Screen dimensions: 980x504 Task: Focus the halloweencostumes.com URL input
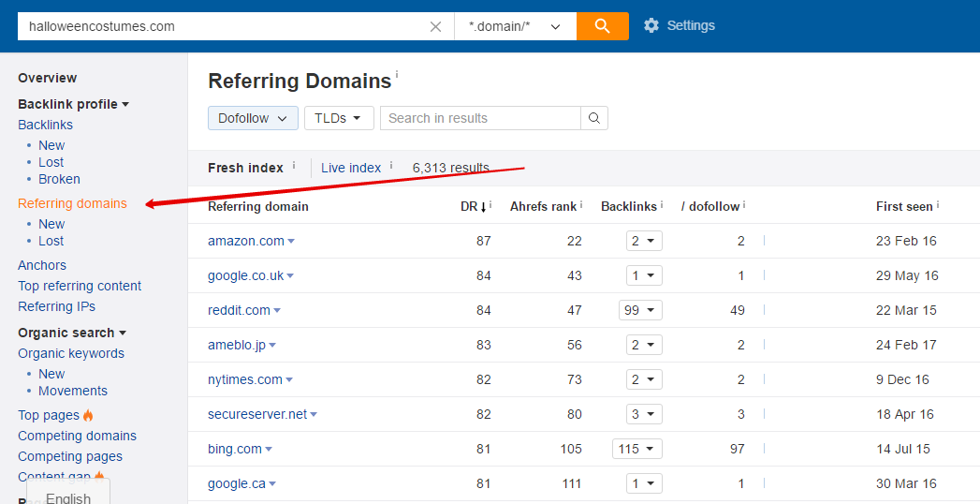(223, 26)
